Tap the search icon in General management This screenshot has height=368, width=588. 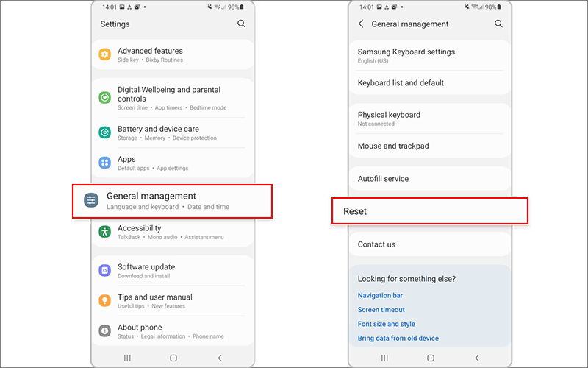[498, 24]
